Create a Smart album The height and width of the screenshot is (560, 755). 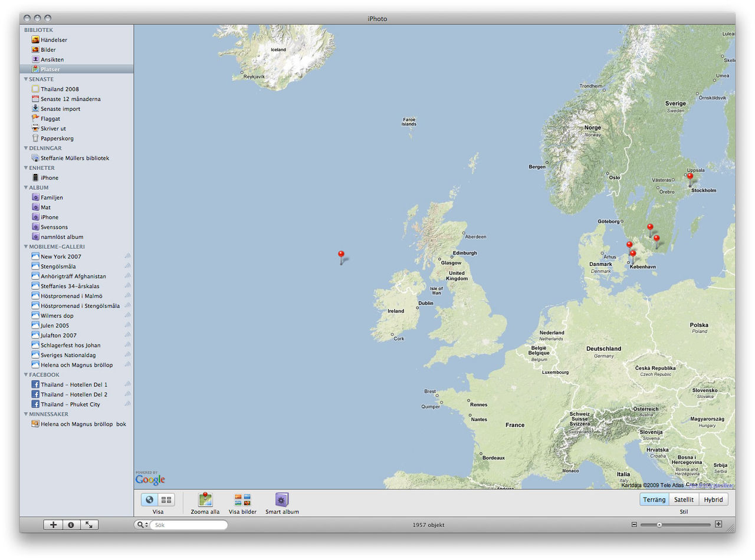pyautogui.click(x=282, y=500)
